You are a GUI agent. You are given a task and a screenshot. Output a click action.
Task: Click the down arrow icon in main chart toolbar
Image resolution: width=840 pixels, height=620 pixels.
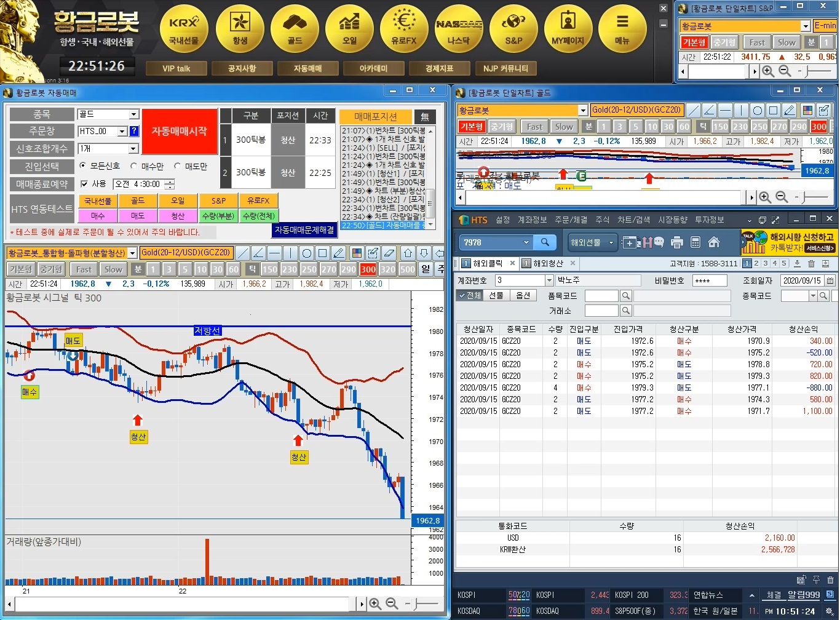point(424,253)
